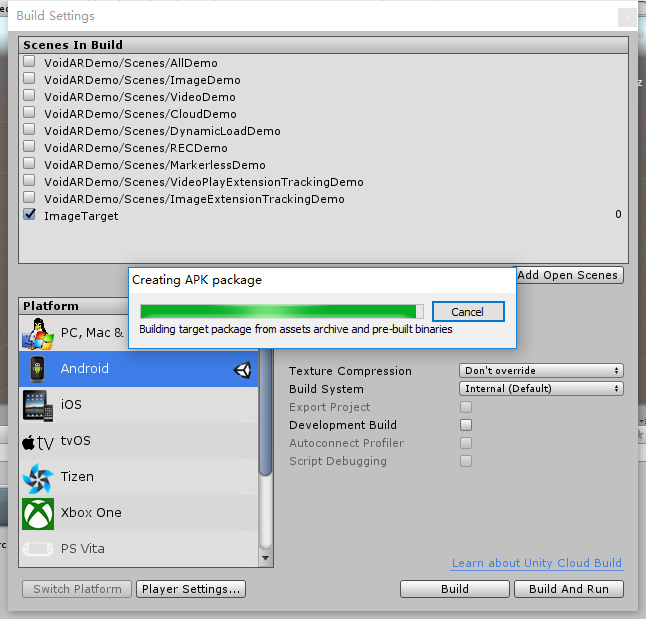Select the Tizen platform label

point(77,476)
